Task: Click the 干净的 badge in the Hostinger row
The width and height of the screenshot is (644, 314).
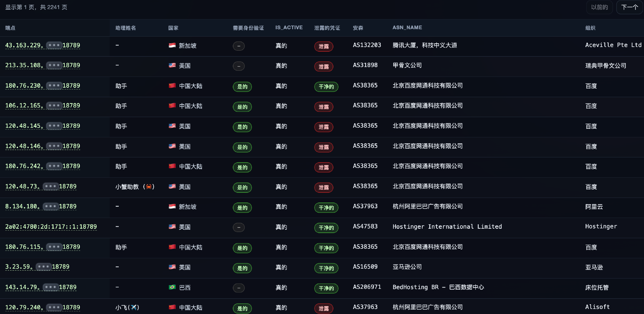Action: (326, 228)
